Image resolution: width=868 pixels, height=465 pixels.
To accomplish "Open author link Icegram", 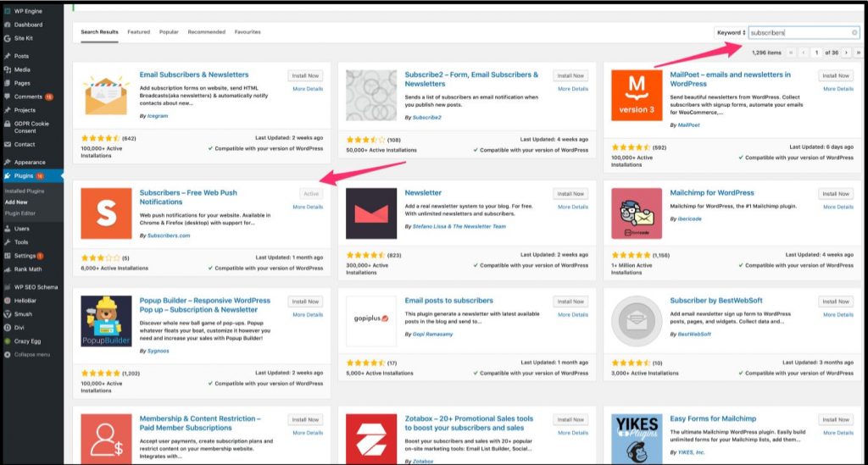I will pyautogui.click(x=158, y=116).
